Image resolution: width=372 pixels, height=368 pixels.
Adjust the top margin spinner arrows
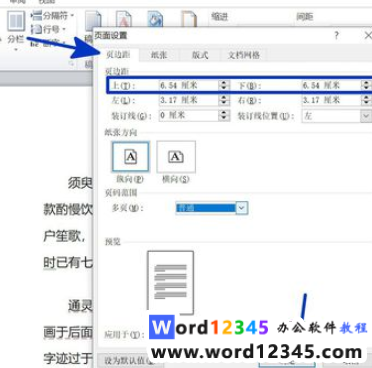point(224,86)
